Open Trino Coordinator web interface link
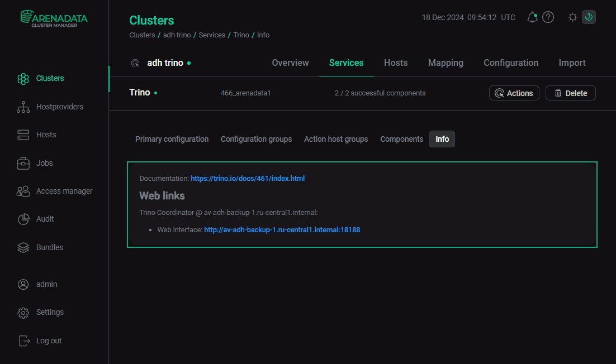 pos(282,230)
